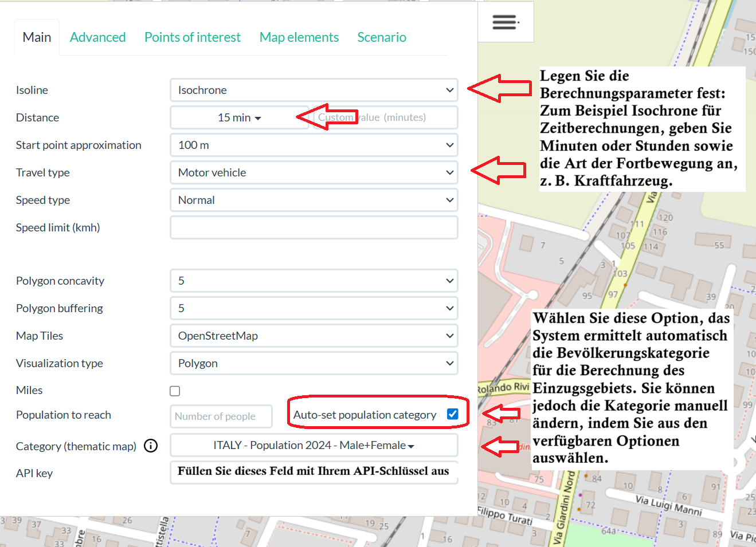Open the Map elements tab
This screenshot has height=547, width=756.
click(299, 37)
